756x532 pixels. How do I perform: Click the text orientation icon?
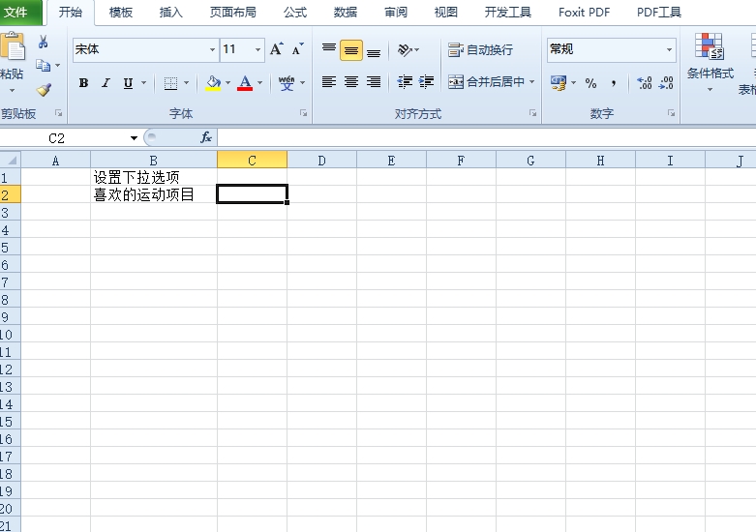coord(405,49)
